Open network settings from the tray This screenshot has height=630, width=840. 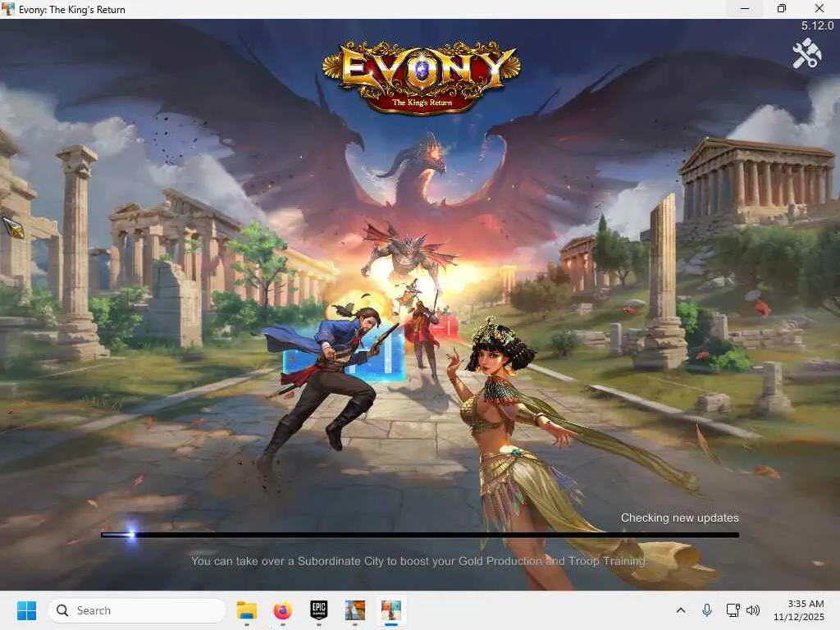point(733,610)
